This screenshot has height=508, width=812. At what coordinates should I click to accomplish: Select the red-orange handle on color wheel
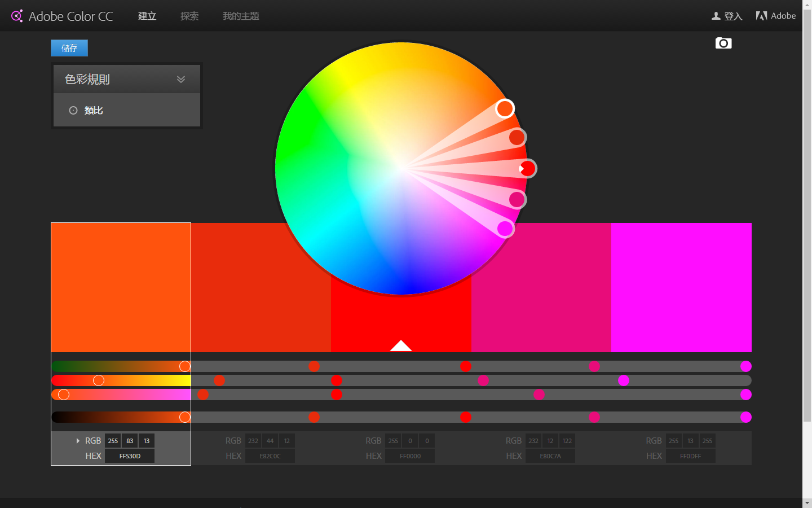coord(517,137)
